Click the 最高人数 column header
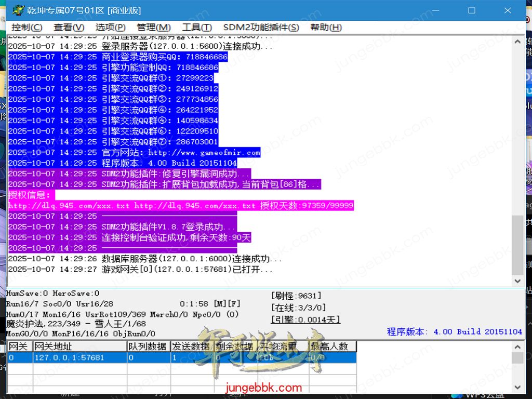 [x=332, y=347]
